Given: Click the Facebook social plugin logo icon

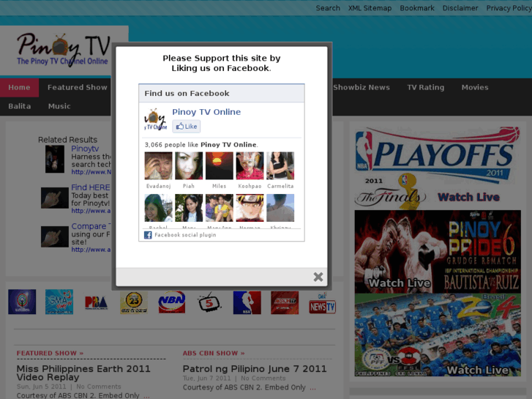Looking at the screenshot, I should point(148,235).
